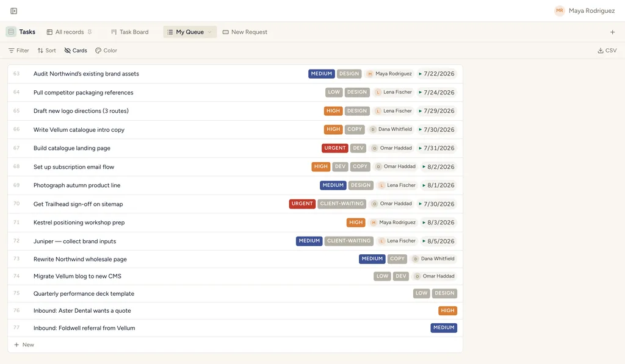The width and height of the screenshot is (625, 364).
Task: Click DEV tag on Migrate Vellum blog row
Action: (x=400, y=276)
